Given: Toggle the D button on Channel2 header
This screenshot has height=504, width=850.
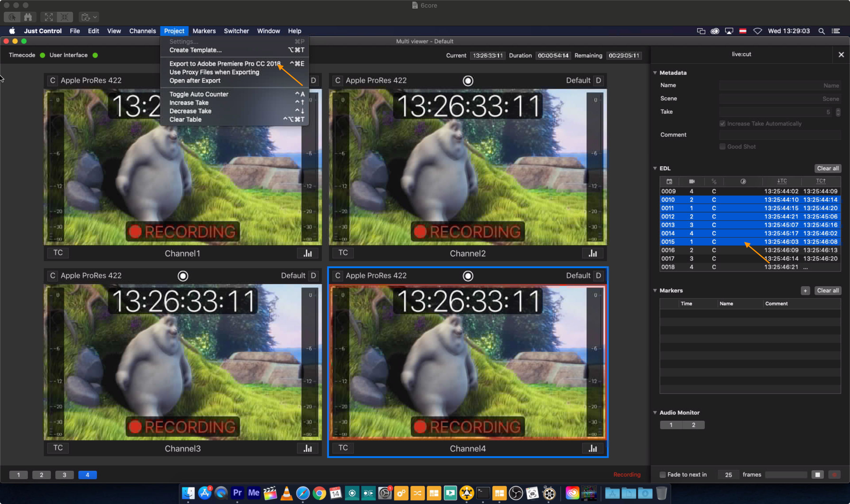Looking at the screenshot, I should click(598, 81).
